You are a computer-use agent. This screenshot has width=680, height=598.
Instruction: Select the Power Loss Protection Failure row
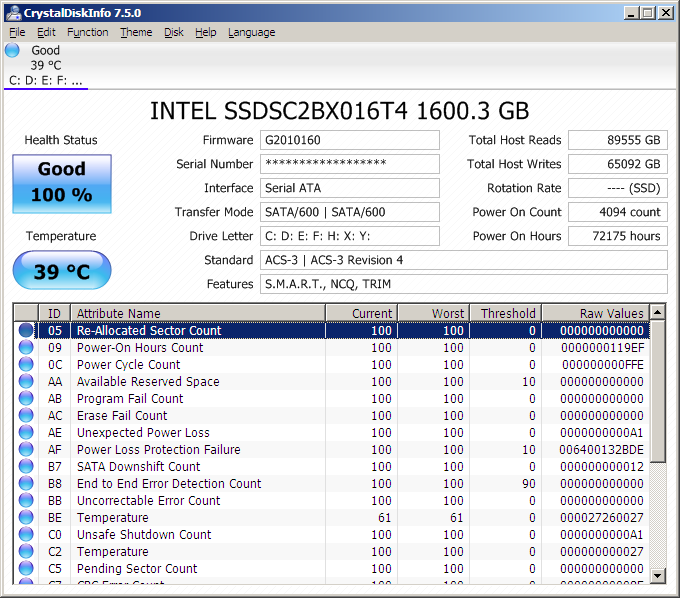click(200, 450)
